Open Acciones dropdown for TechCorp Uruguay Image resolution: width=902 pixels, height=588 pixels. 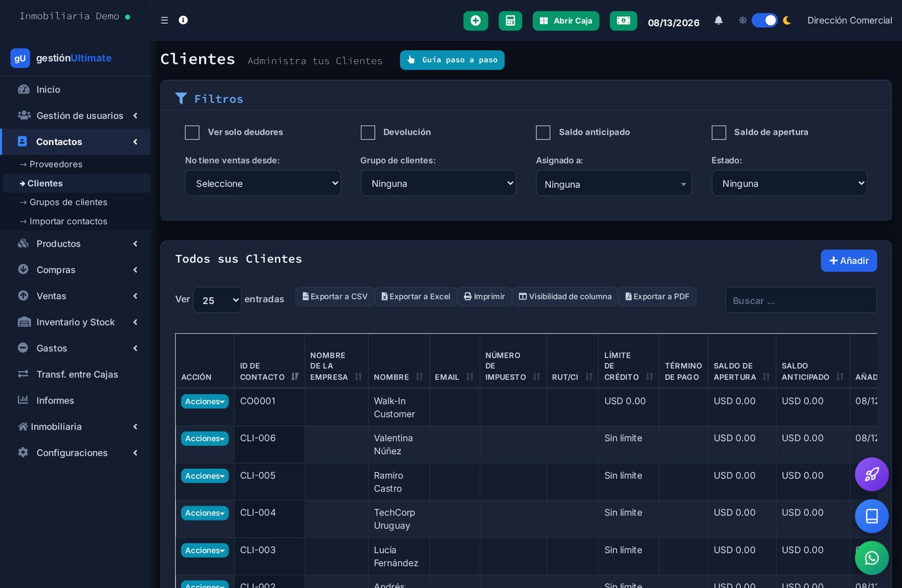click(205, 513)
